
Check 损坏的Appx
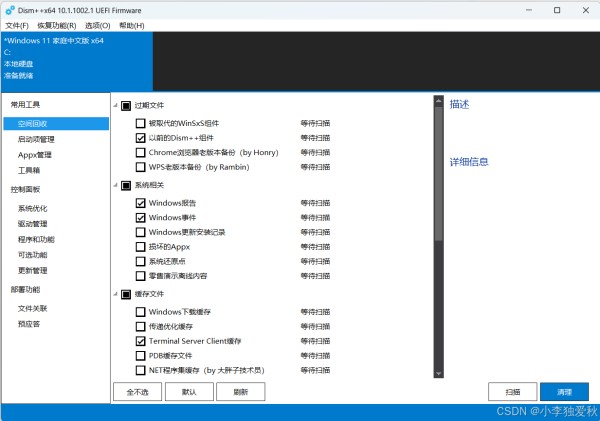click(140, 246)
